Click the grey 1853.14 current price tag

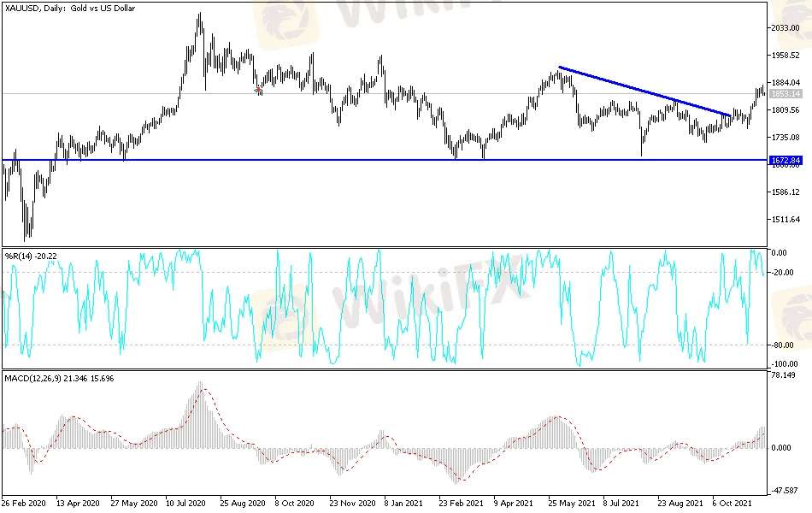786,94
